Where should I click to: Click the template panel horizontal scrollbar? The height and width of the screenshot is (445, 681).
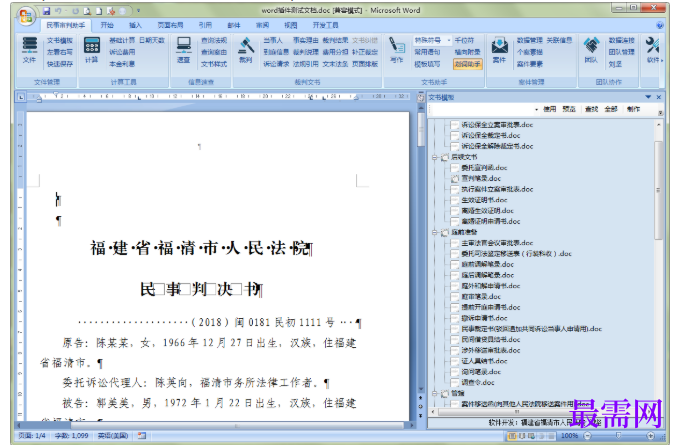click(517, 411)
